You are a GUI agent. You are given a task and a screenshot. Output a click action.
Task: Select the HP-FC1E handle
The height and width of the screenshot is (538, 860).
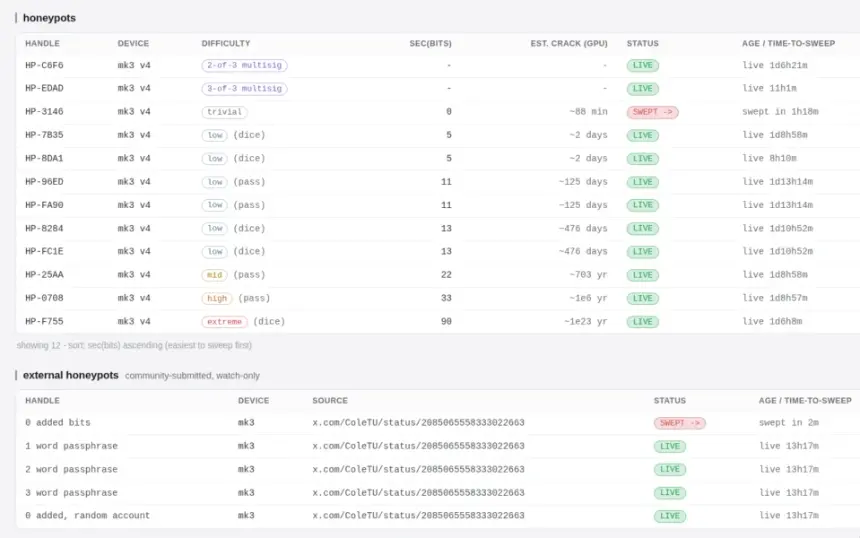(x=44, y=251)
